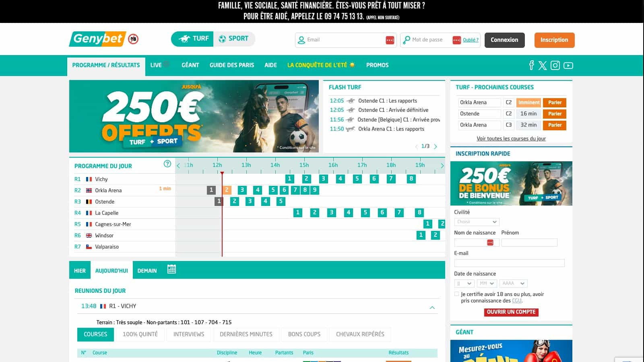Go to previous Flash Turf page arrow

416,146
